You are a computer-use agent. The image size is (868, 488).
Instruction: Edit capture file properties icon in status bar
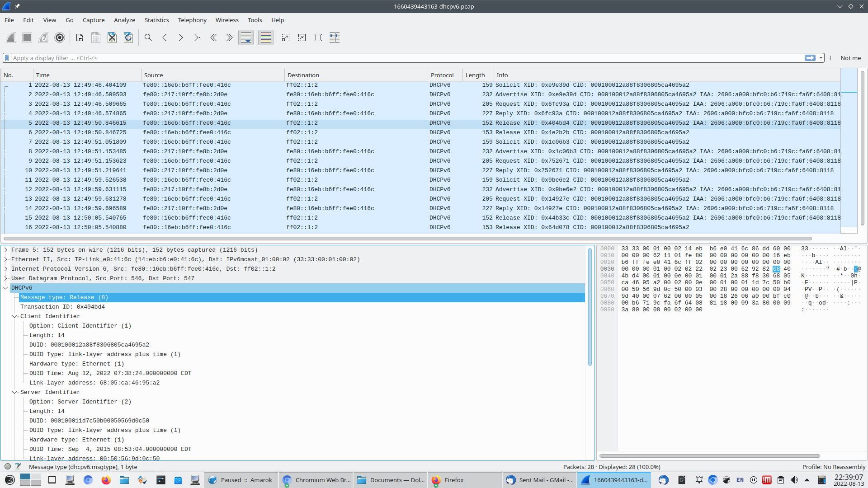click(18, 467)
